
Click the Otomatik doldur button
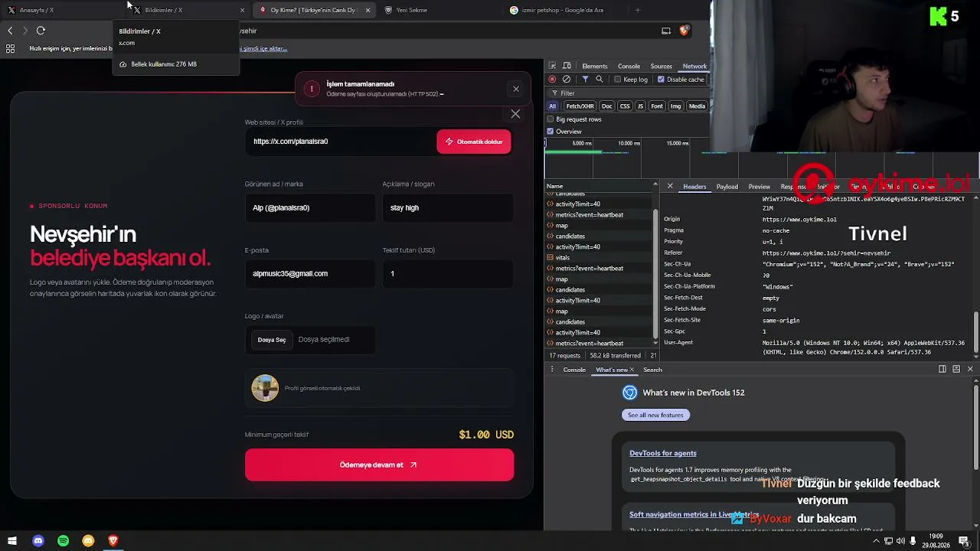474,142
